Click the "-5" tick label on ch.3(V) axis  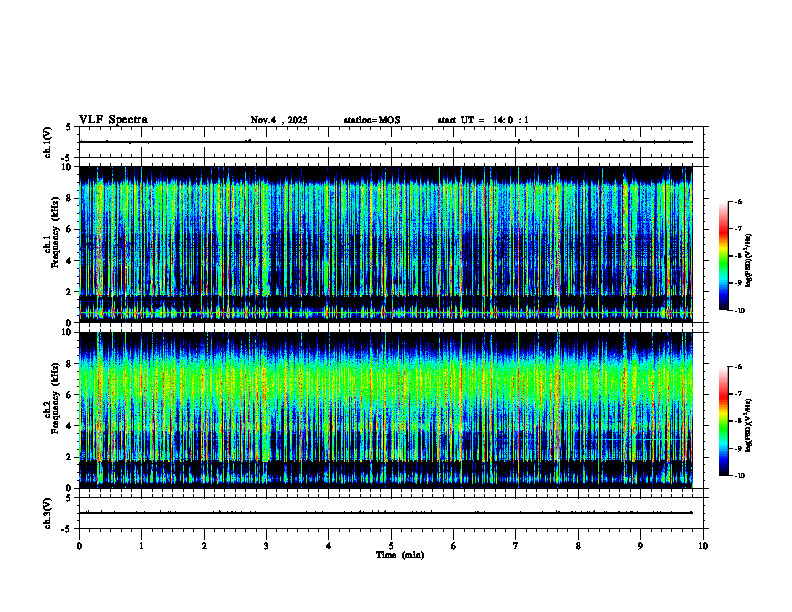67,529
